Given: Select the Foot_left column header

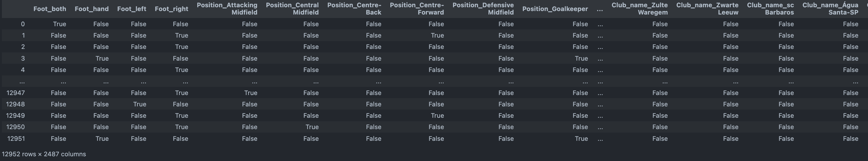Looking at the screenshot, I should pyautogui.click(x=131, y=9).
